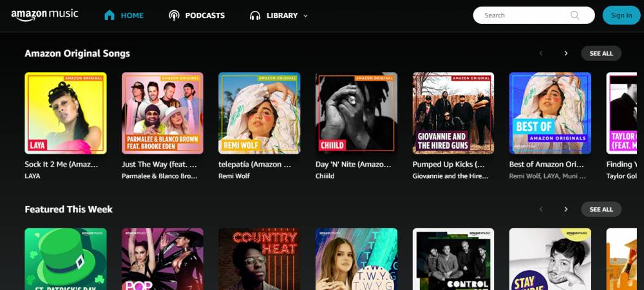Click the 'Day 'N' Nite' song title
Screen dimensions: 644x290
point(353,165)
